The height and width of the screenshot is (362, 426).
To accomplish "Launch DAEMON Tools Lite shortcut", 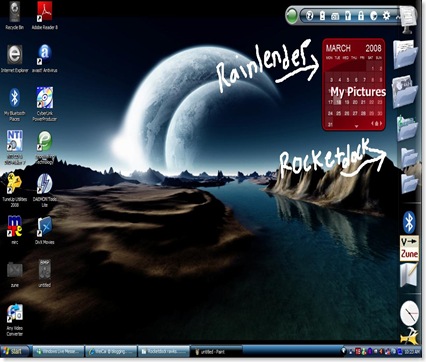I will tap(45, 190).
